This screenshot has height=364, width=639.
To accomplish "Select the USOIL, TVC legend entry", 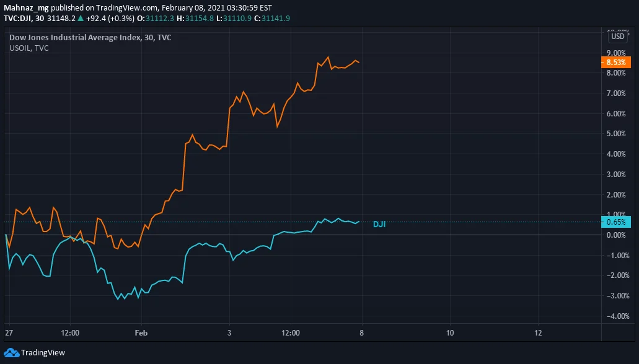I will point(29,48).
